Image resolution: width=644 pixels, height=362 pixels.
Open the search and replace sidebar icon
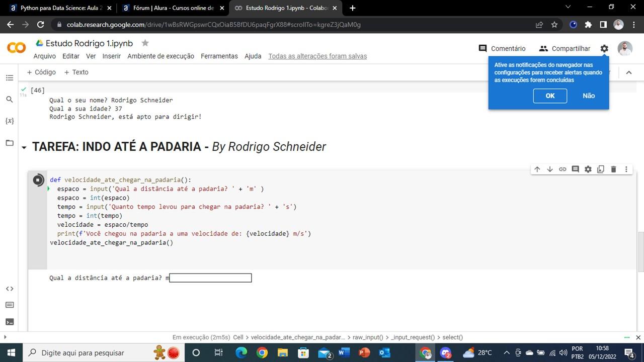10,100
